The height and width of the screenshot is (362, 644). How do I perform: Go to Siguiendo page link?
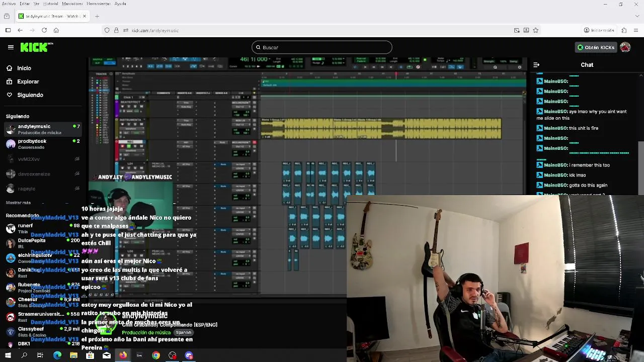30,95
